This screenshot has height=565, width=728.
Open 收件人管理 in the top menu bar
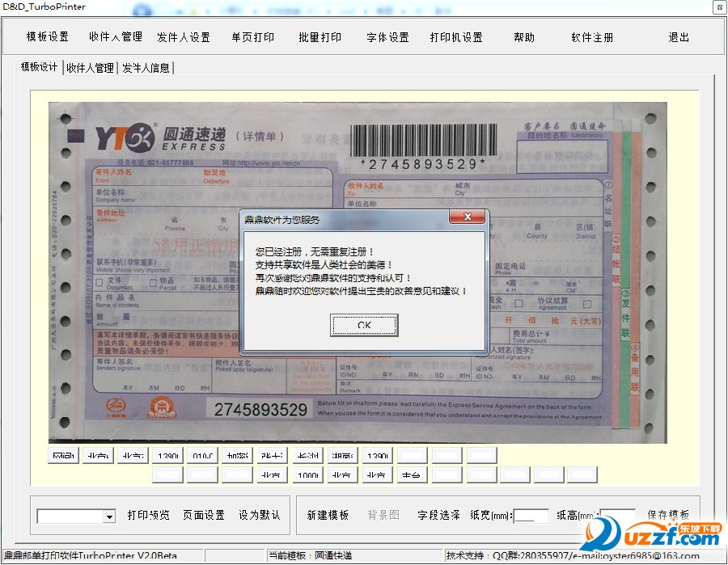tap(116, 36)
